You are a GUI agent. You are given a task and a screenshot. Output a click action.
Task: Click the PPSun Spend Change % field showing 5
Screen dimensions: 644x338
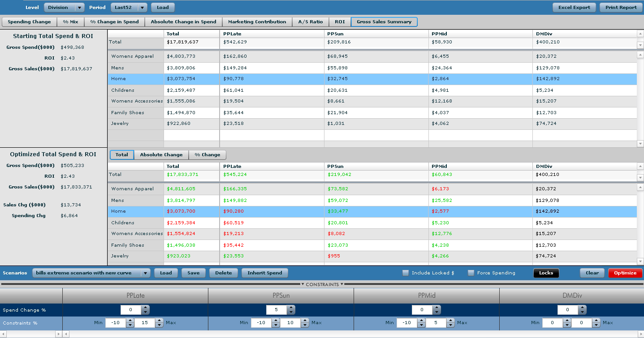point(277,310)
